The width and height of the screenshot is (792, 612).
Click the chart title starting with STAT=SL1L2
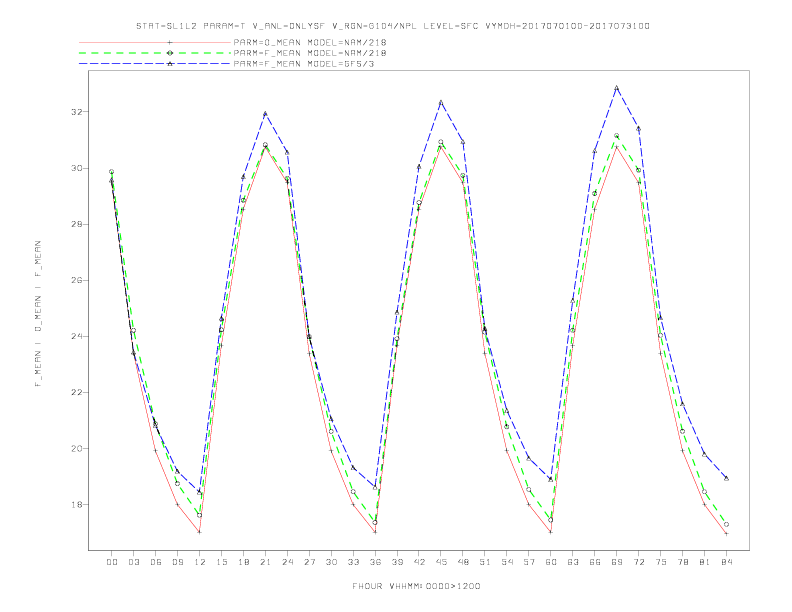coord(392,26)
